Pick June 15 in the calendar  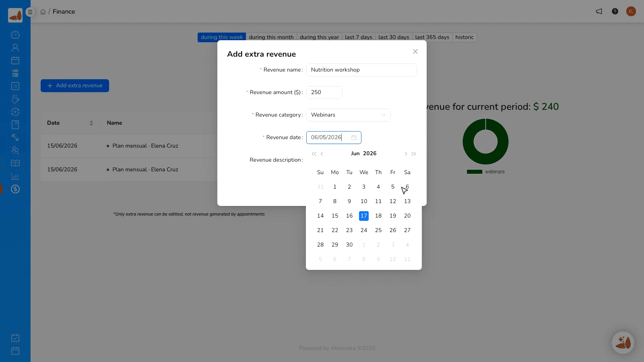coord(335,216)
